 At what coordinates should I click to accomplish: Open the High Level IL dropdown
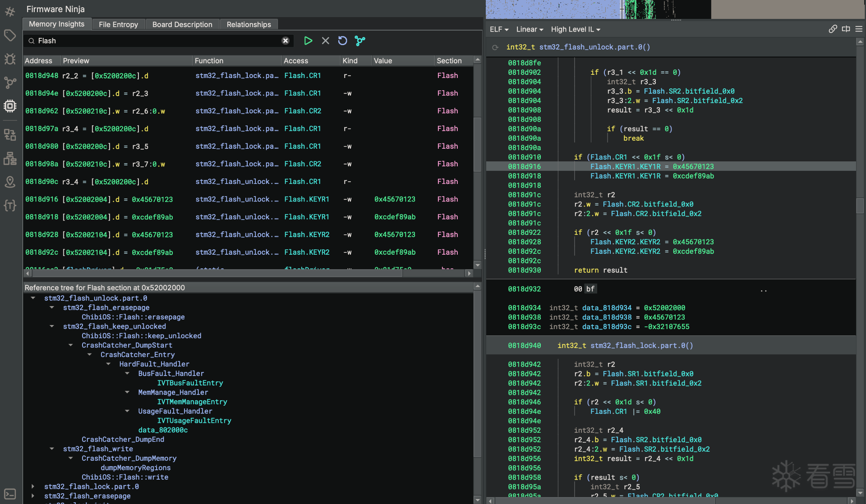576,29
